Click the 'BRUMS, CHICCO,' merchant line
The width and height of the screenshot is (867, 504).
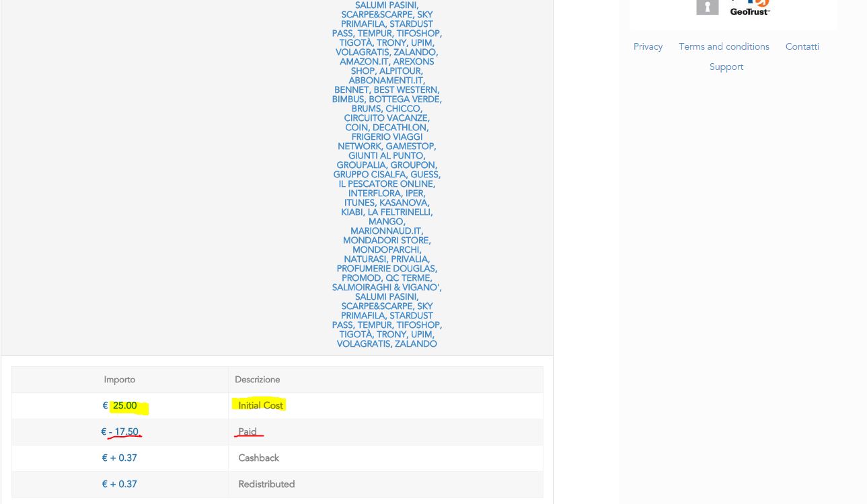click(387, 109)
